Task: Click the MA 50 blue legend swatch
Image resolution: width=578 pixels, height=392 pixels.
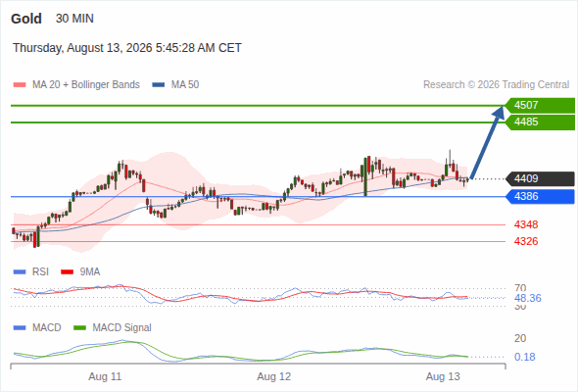Action: [x=159, y=85]
